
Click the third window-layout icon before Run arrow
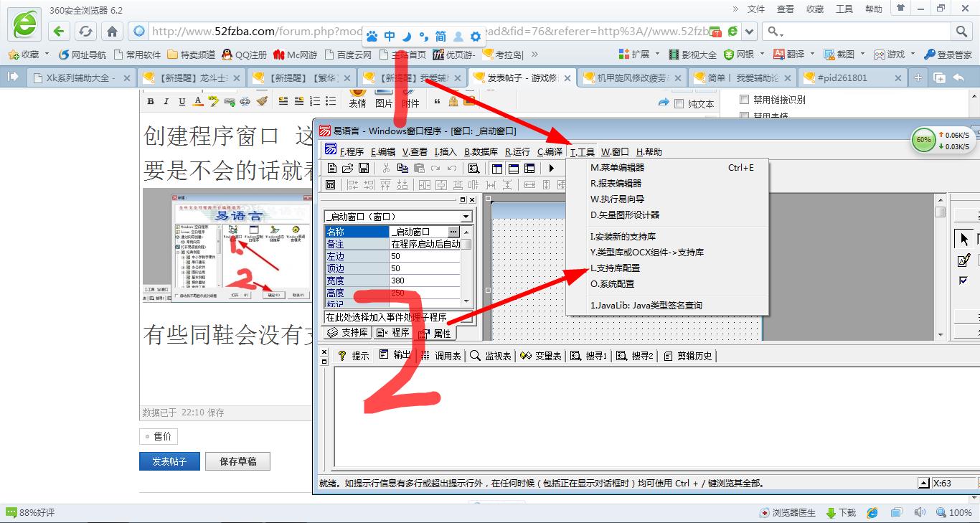529,169
